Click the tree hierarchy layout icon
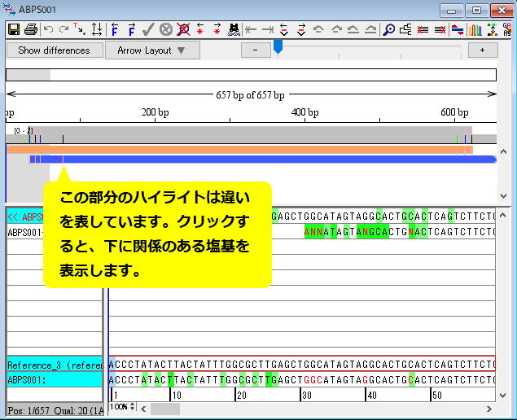 click(x=406, y=30)
